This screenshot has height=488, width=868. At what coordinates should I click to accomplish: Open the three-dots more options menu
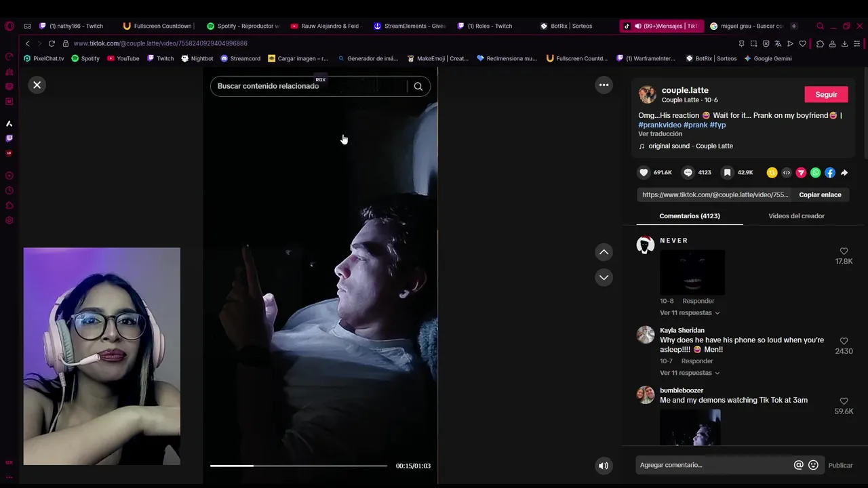click(604, 85)
